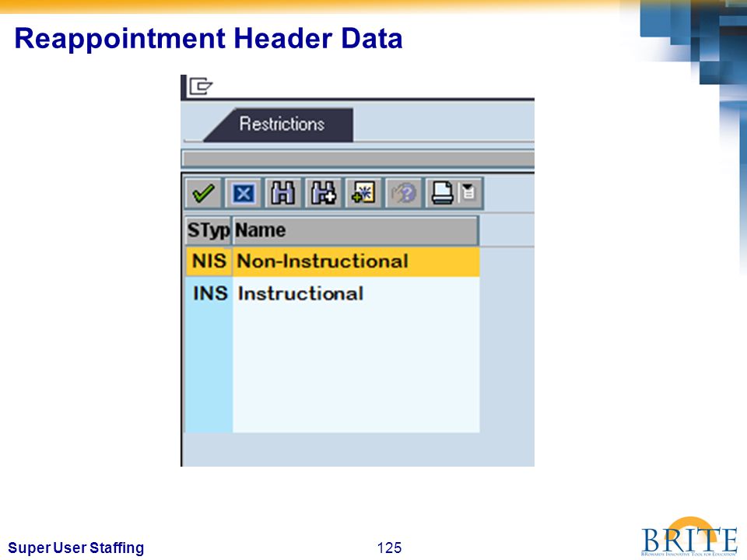The width and height of the screenshot is (747, 560).
Task: Click the Name column header
Action: click(x=356, y=230)
